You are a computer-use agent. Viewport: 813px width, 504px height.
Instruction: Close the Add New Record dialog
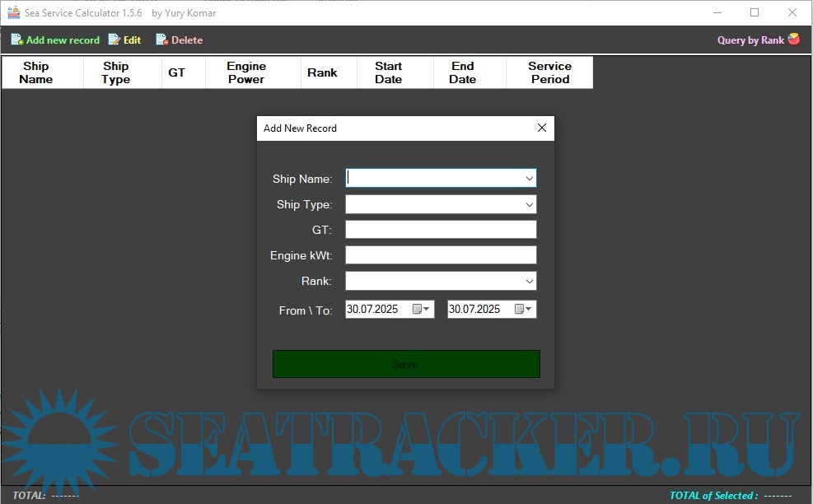pos(541,128)
